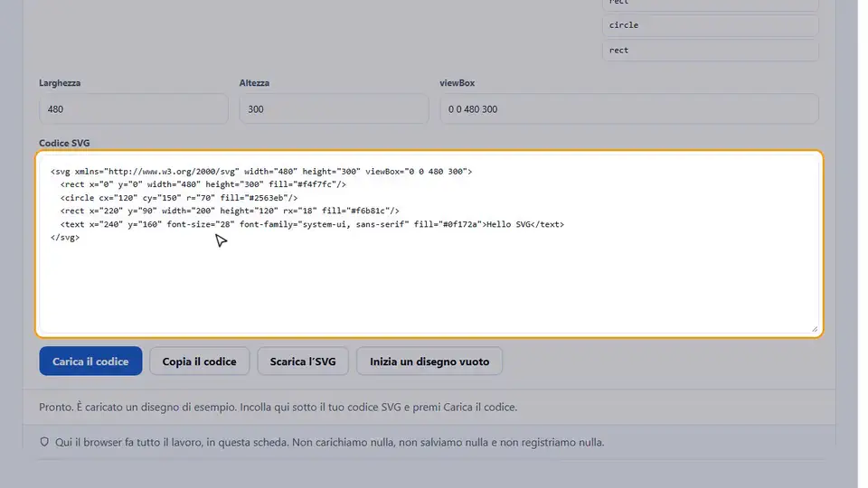The image size is (868, 488).
Task: Click the circle cx="120" code line
Action: (x=179, y=198)
